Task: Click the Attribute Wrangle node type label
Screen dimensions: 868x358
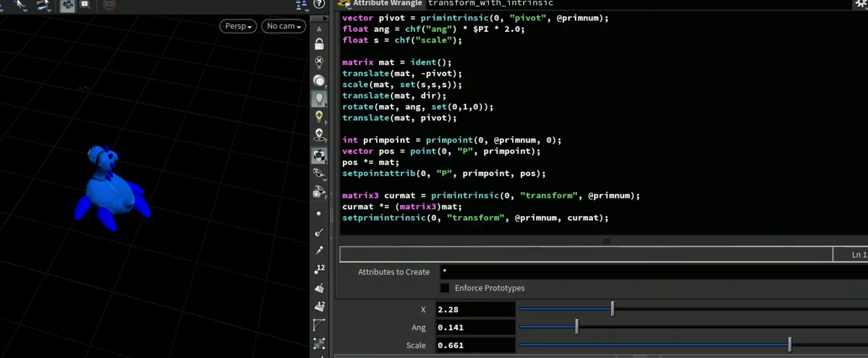Action: click(387, 3)
